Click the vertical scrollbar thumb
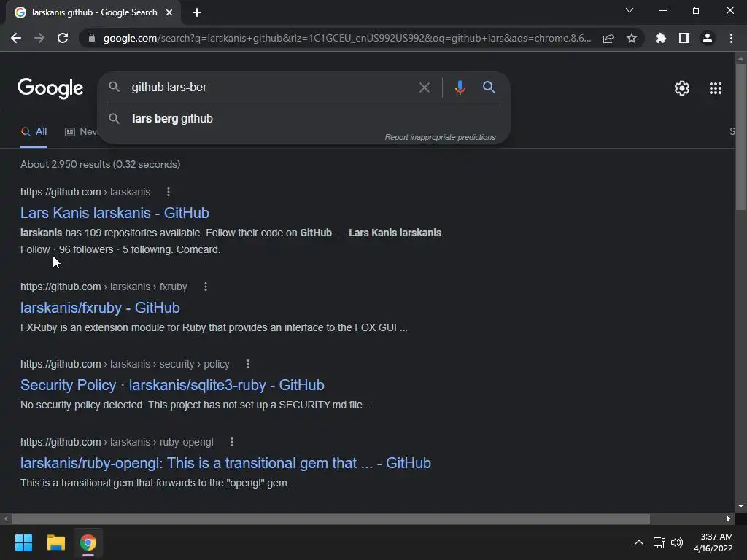The width and height of the screenshot is (747, 560). tap(740, 136)
